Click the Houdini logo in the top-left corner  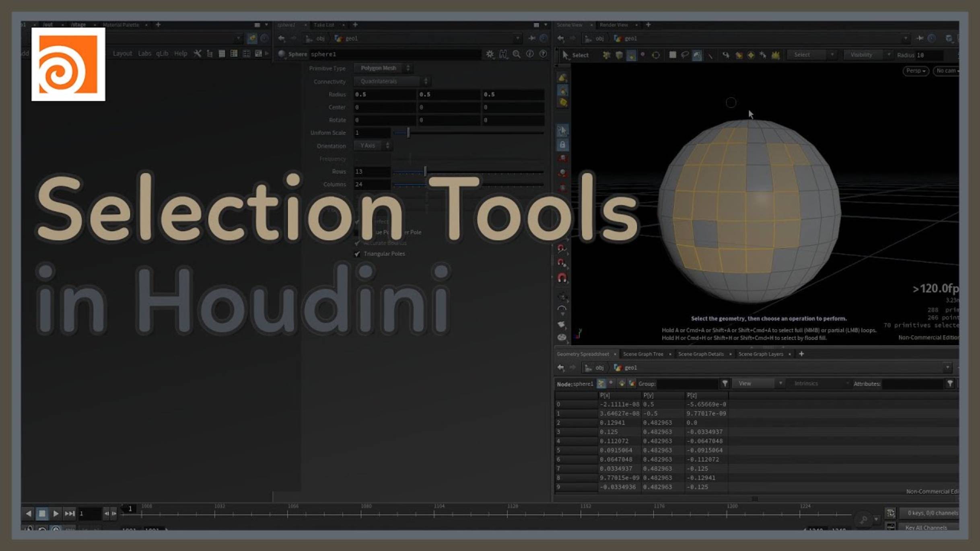(68, 66)
